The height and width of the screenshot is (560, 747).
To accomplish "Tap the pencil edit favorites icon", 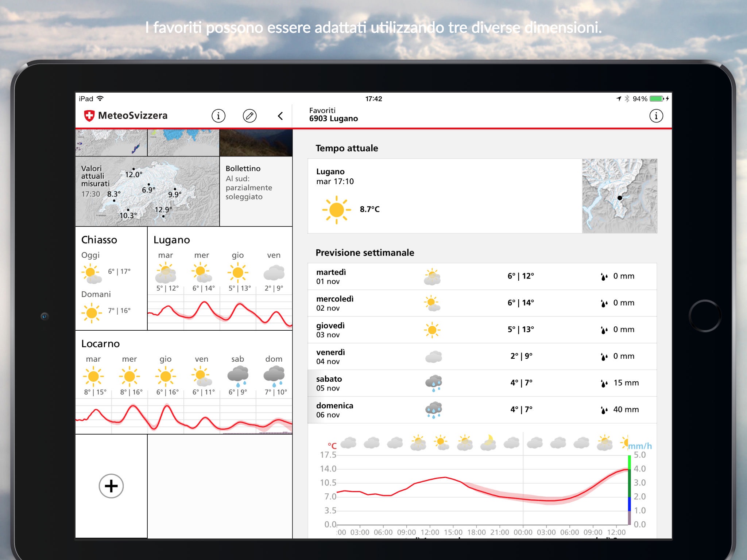I will pos(249,116).
